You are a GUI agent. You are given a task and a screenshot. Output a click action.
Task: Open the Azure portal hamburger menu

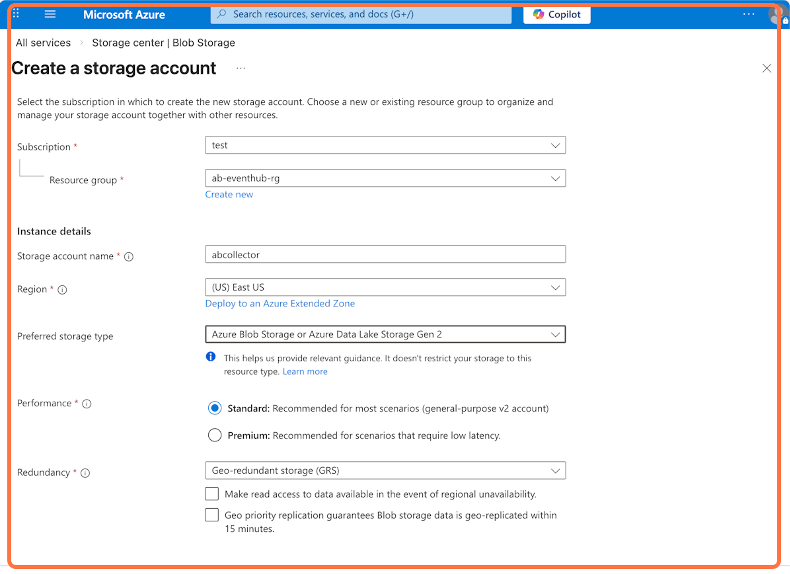tap(50, 15)
